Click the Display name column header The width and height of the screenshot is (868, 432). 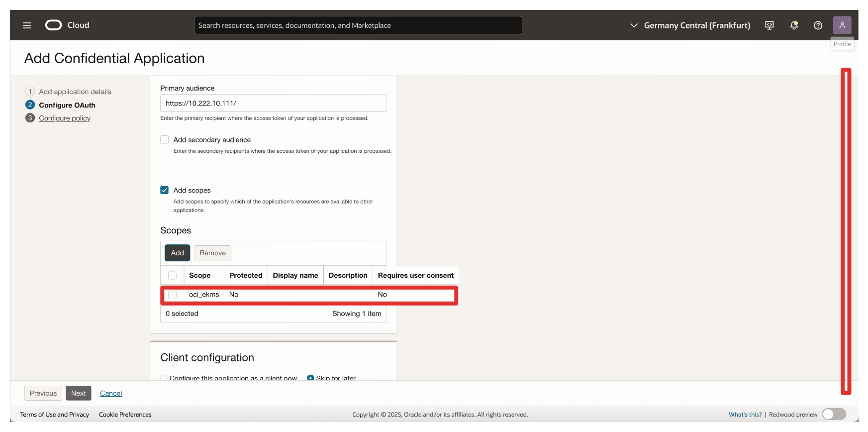(x=295, y=275)
